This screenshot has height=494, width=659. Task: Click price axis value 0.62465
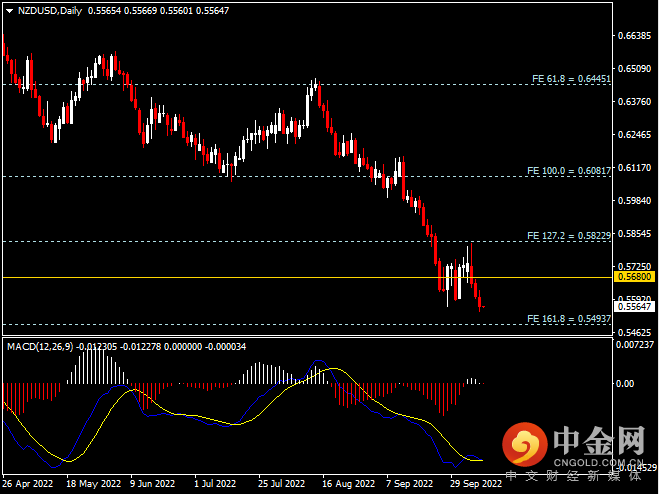coord(634,135)
